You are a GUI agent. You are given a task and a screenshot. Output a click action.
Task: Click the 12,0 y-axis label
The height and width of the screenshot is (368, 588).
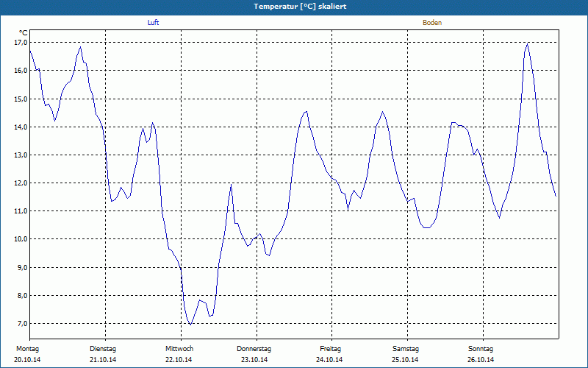tap(21, 183)
